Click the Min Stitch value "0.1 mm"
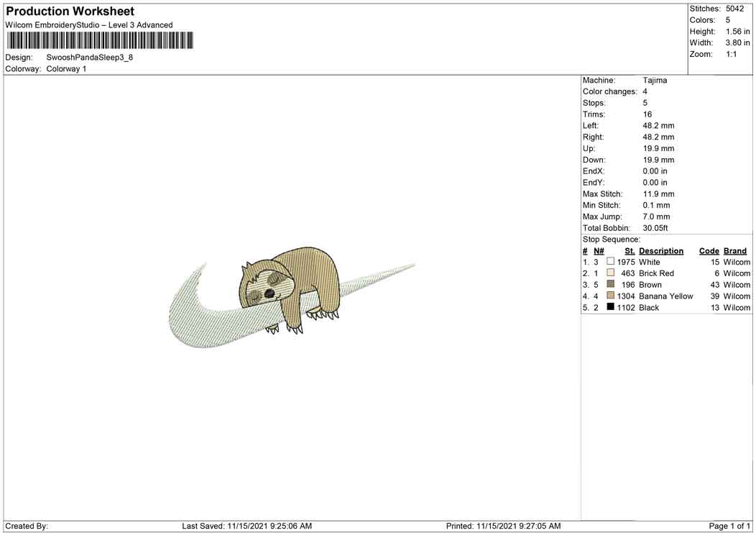Image resolution: width=756 pixels, height=533 pixels. pyautogui.click(x=656, y=205)
